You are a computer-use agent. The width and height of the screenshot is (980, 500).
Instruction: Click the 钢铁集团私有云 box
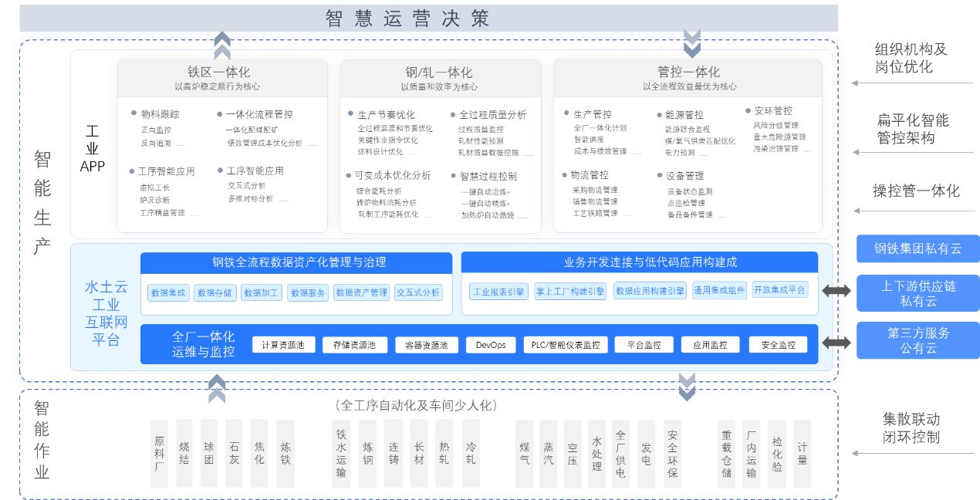point(917,248)
